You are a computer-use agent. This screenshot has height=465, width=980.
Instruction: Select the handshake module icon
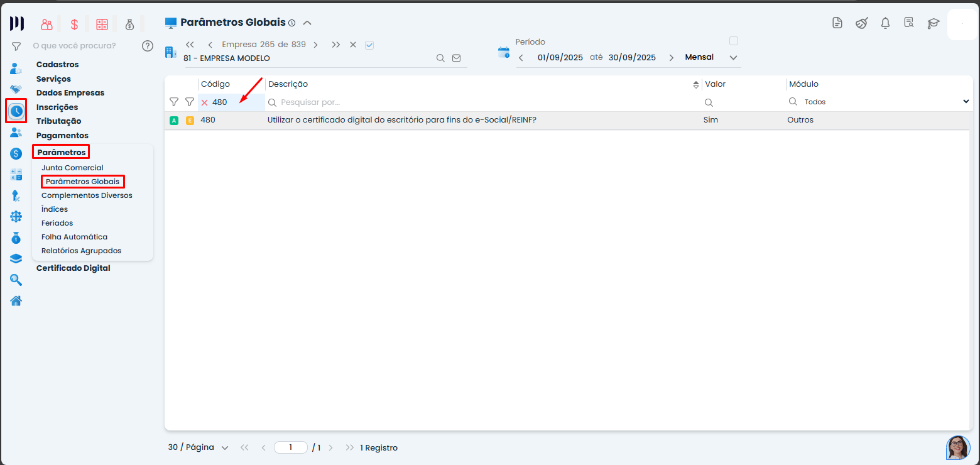point(16,90)
